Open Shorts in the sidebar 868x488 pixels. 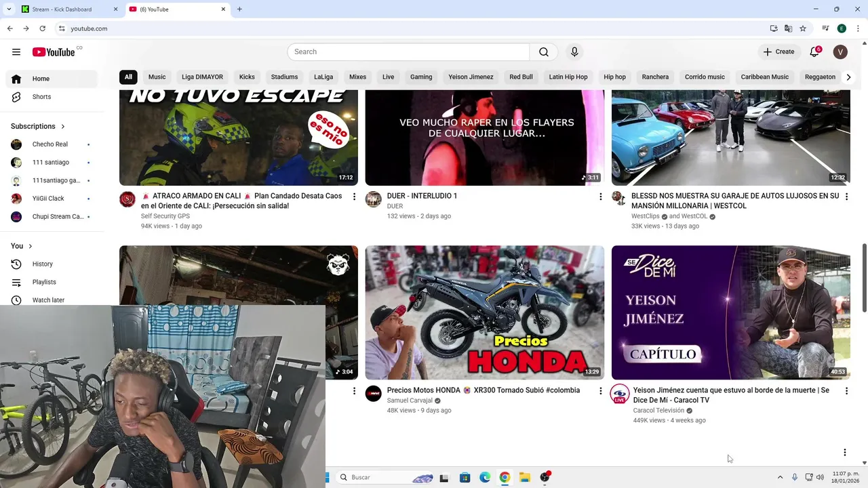[52, 97]
